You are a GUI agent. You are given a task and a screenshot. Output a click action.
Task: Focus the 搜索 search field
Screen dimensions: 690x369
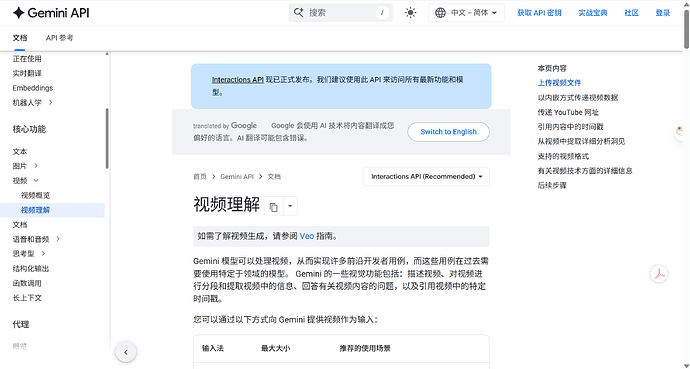[x=340, y=13]
